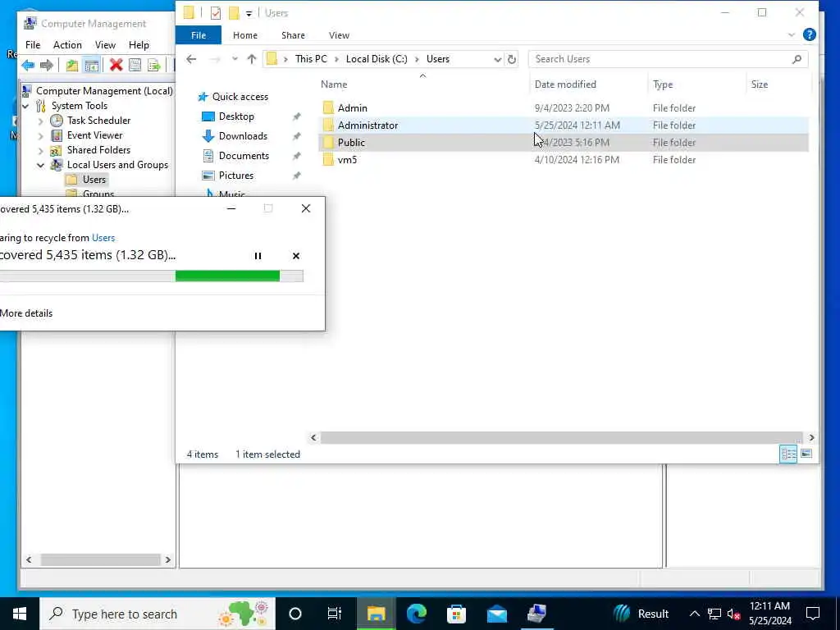Expand the Event Viewer tree node
Image resolution: width=840 pixels, height=630 pixels.
[x=41, y=136]
